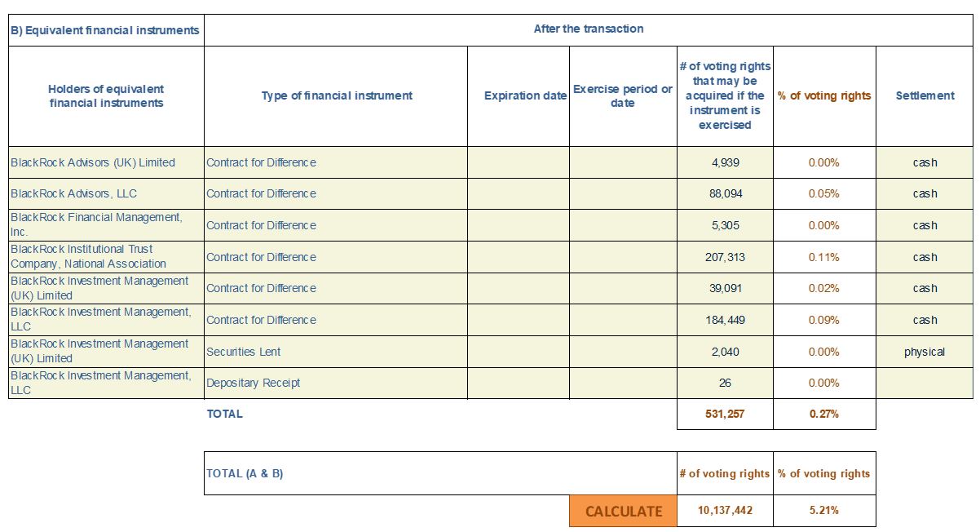Screen dimensions: 980x532
Task: Select the Exercise period or date header
Action: pyautogui.click(x=623, y=95)
